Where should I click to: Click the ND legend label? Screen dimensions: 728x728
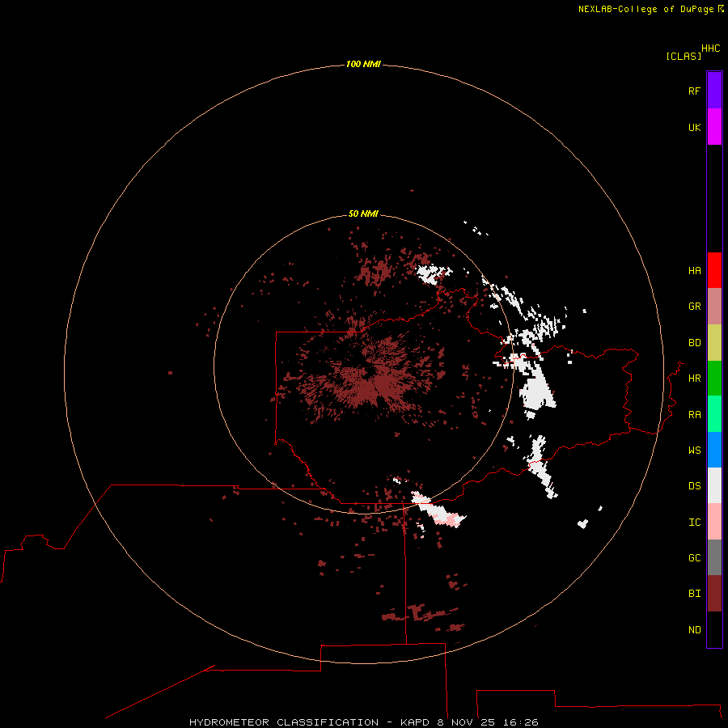click(x=694, y=630)
